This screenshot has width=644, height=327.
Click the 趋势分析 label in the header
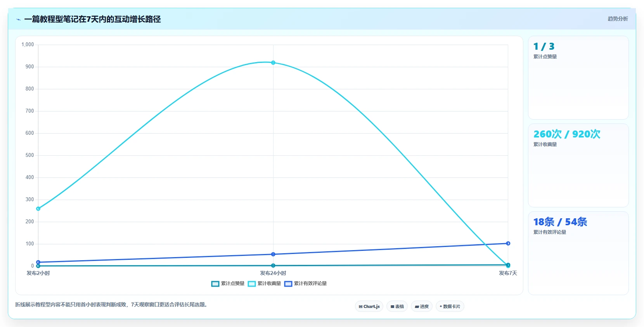point(618,19)
